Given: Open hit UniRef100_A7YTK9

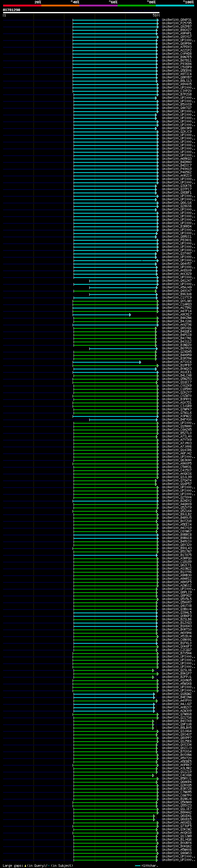Looking at the screenshot, I should click(x=177, y=440).
